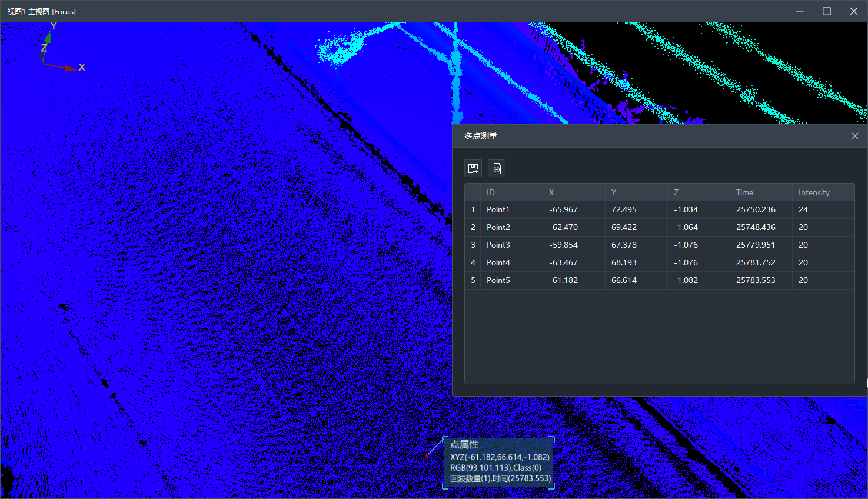Select row number 4 header

click(473, 262)
